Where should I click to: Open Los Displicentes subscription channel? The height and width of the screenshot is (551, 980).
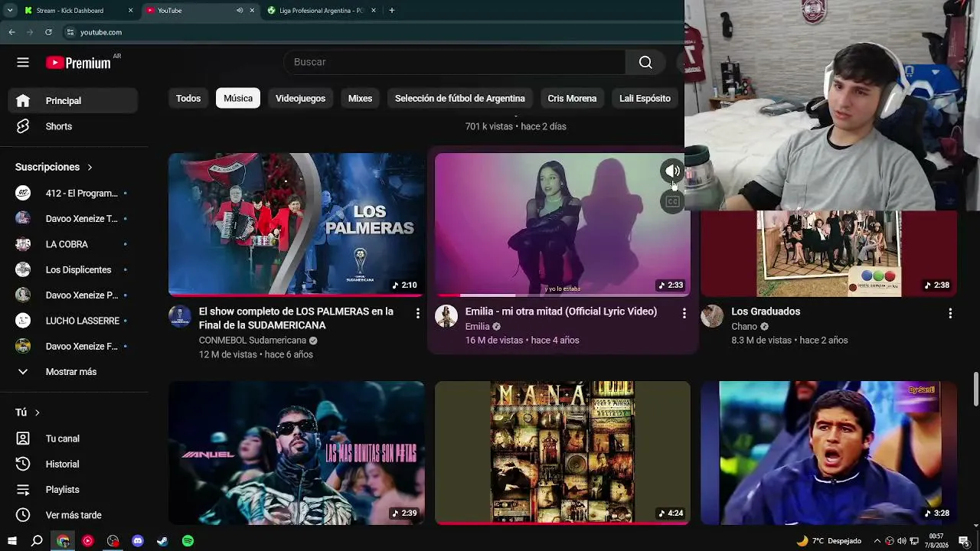(x=73, y=269)
